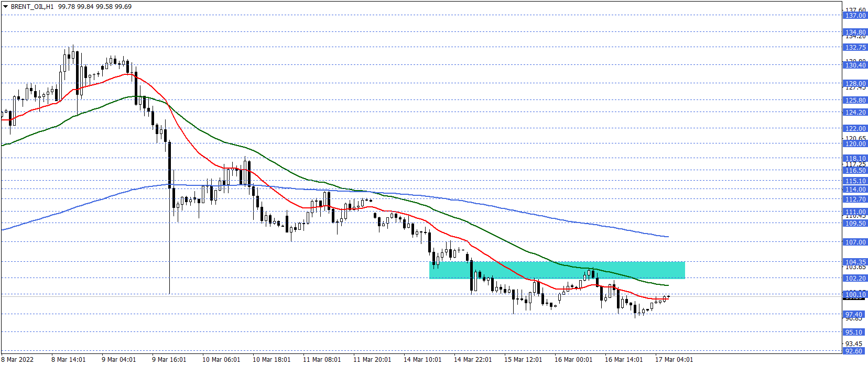Click the 14 Mar 10:01 time label
This screenshot has width=868, height=366.
coord(422,360)
